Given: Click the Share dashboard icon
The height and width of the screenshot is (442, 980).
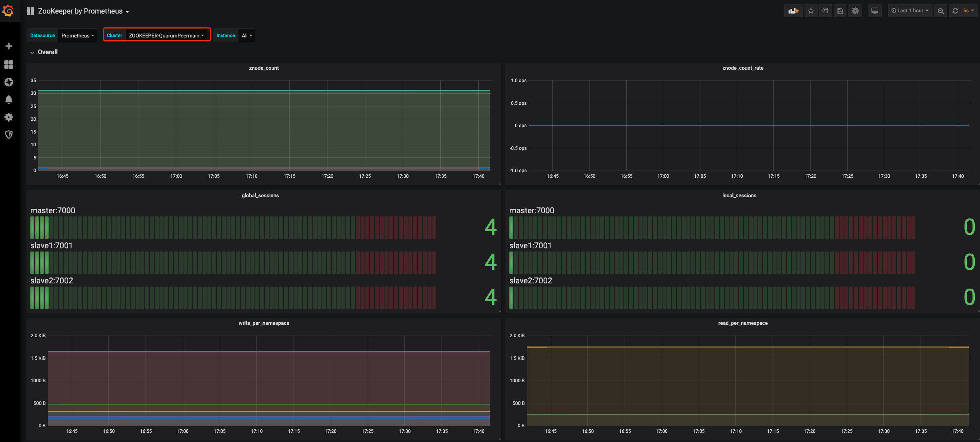Looking at the screenshot, I should (826, 11).
